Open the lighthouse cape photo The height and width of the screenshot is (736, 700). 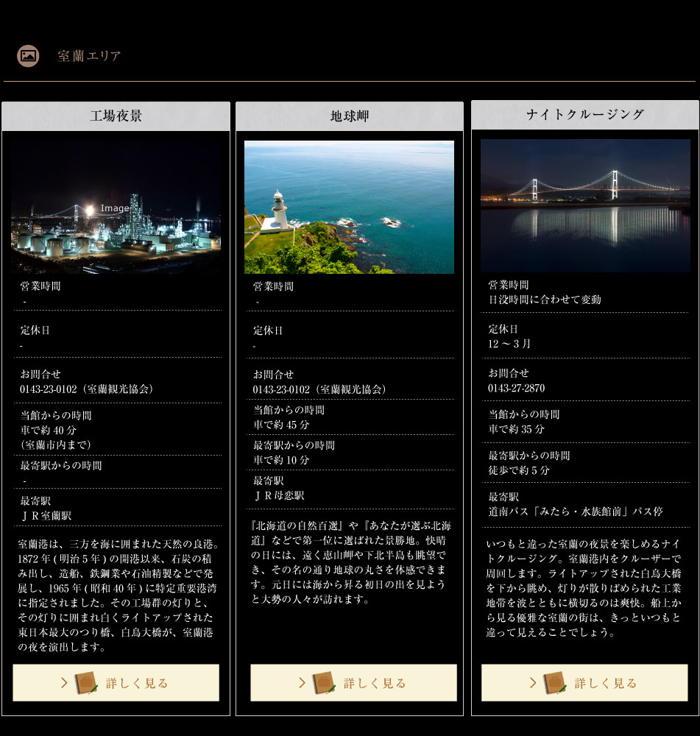pyautogui.click(x=350, y=207)
